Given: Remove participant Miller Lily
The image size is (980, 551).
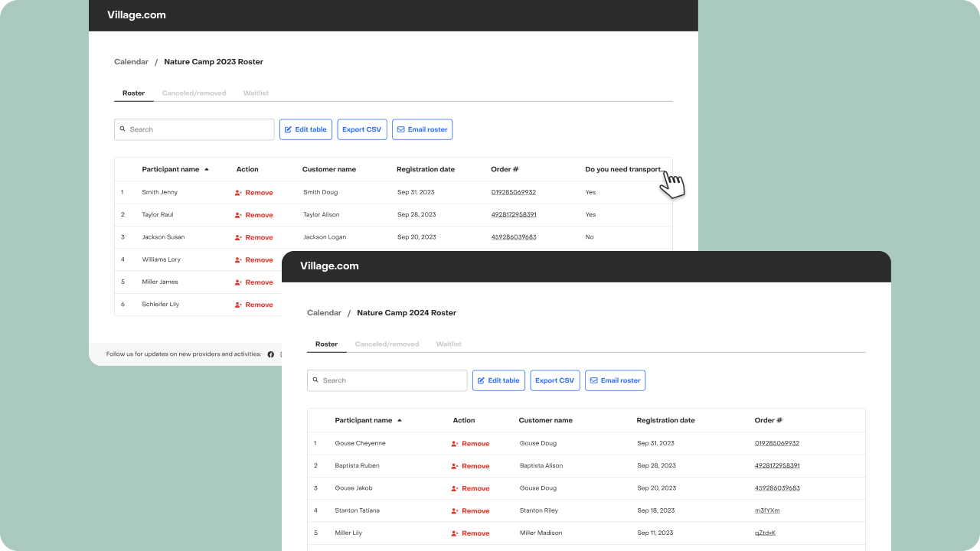Looking at the screenshot, I should click(470, 533).
